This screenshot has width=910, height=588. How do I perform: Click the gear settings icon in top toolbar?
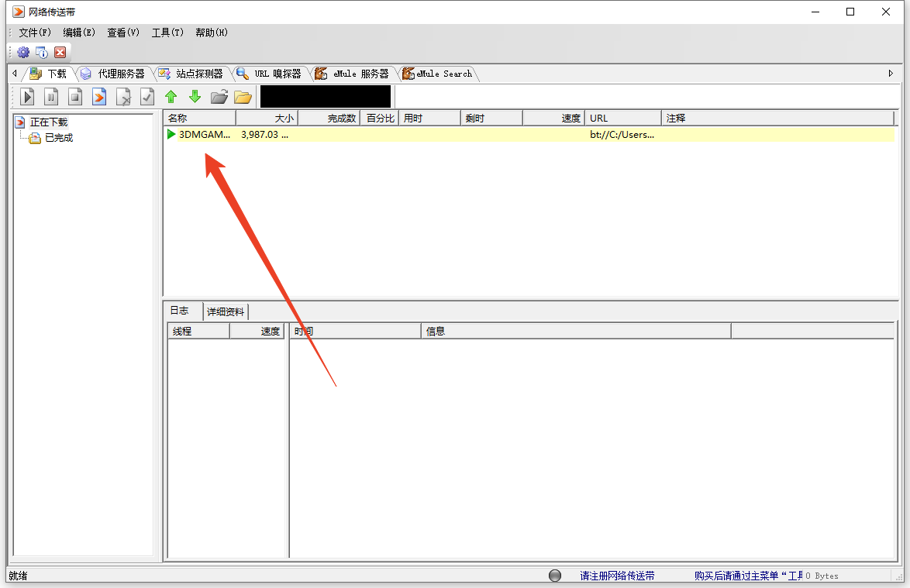coord(23,52)
